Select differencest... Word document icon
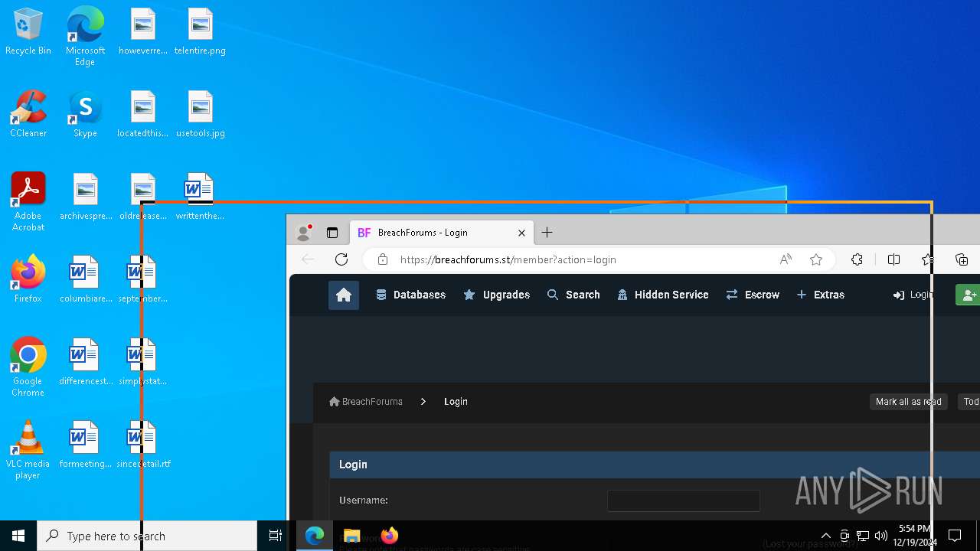980x551 pixels. point(85,362)
